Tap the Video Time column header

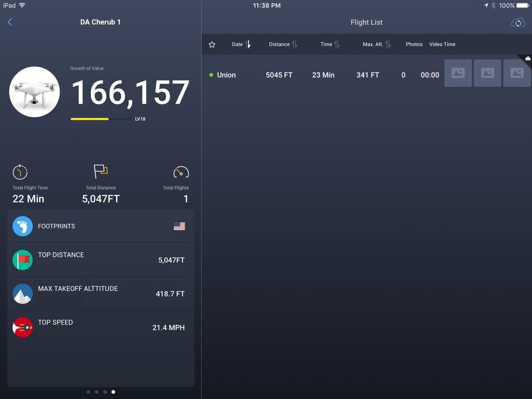click(442, 44)
